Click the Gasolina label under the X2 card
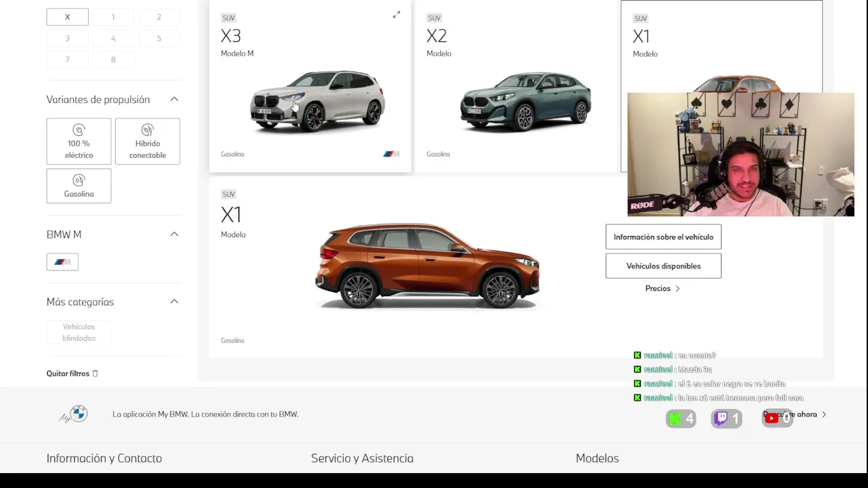868x488 pixels. [438, 154]
